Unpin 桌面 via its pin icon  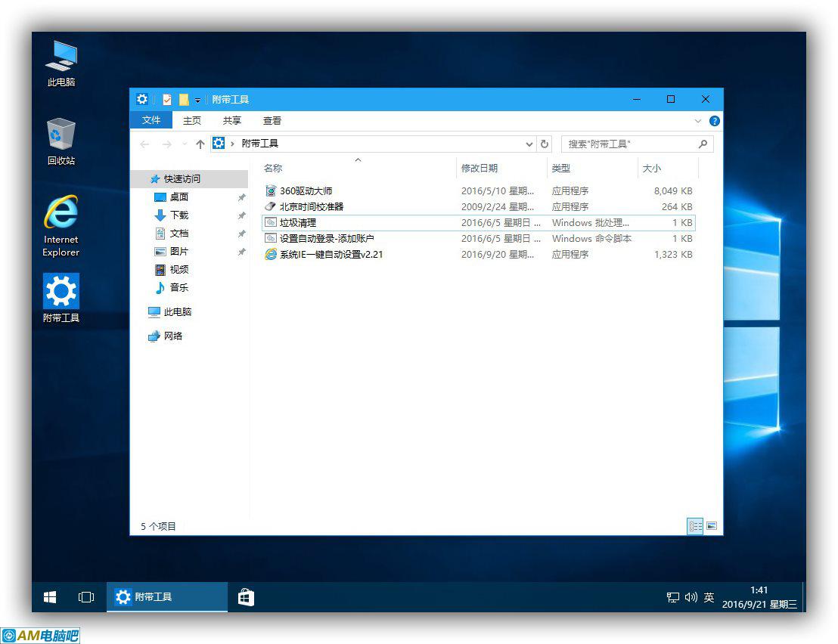click(x=241, y=197)
